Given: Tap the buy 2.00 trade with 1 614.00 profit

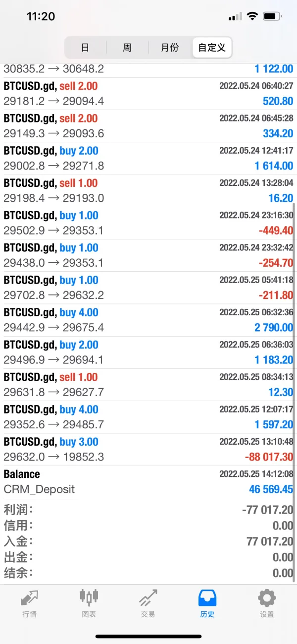Looking at the screenshot, I should (x=148, y=158).
